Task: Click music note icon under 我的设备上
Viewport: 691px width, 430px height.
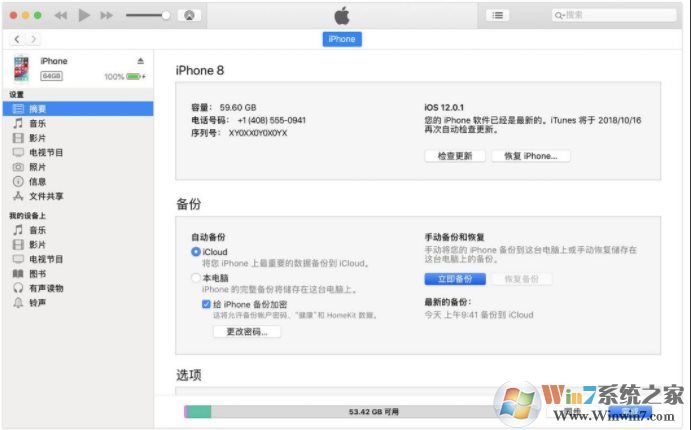Action: point(18,230)
